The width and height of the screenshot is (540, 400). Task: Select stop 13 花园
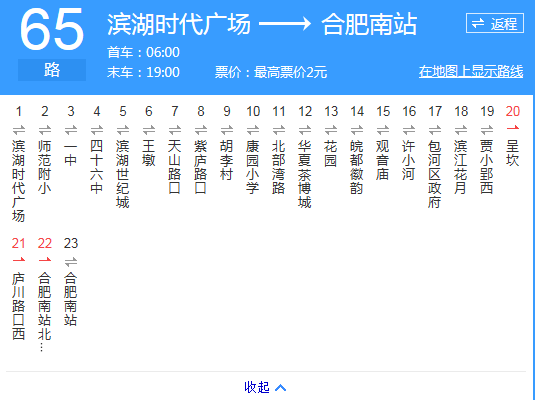pyautogui.click(x=331, y=153)
